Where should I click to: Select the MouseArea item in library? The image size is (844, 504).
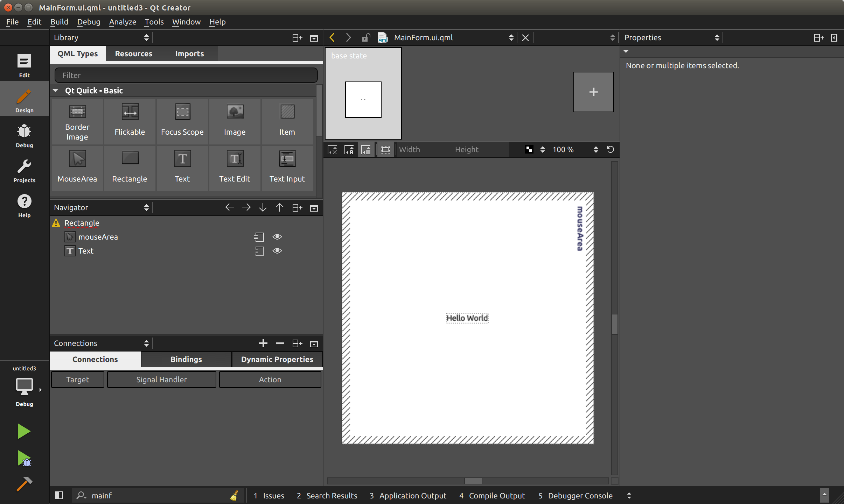pyautogui.click(x=77, y=167)
